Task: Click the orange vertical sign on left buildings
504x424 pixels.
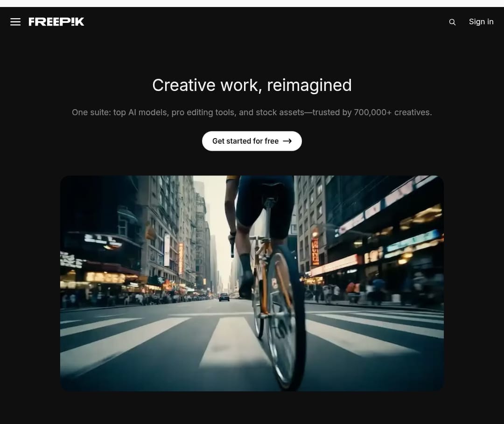Action: [x=181, y=258]
